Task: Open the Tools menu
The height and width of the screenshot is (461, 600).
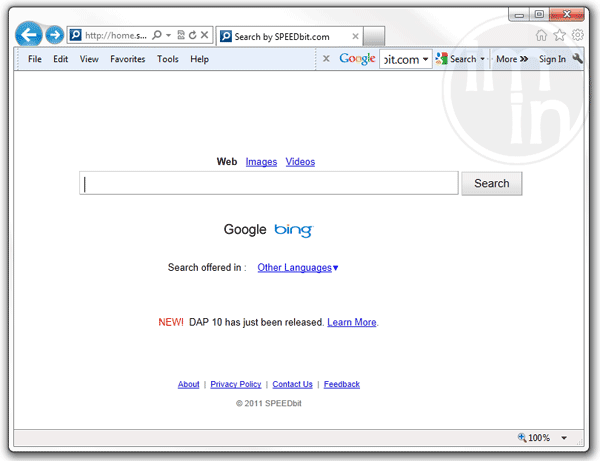Action: tap(168, 59)
